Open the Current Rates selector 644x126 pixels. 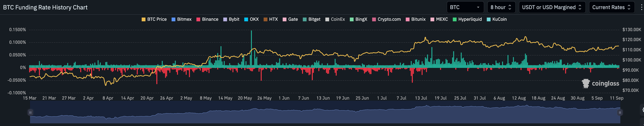611,7
